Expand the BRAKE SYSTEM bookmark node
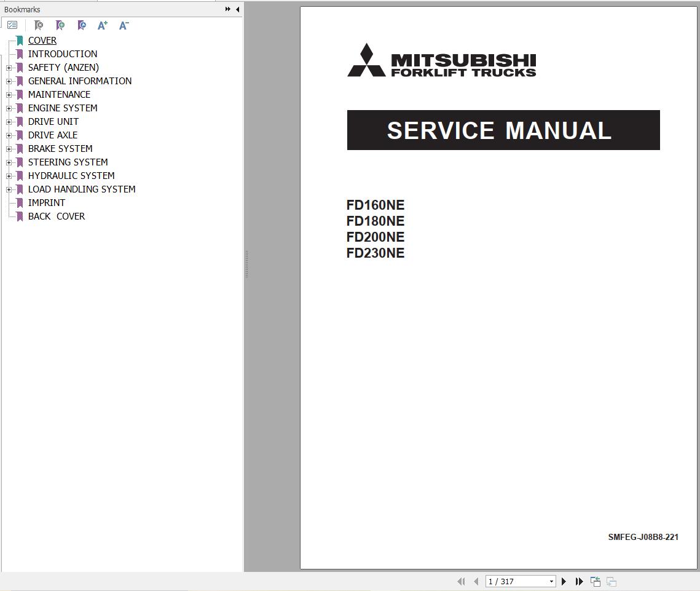Viewport: 700px width, 591px height. tap(9, 149)
